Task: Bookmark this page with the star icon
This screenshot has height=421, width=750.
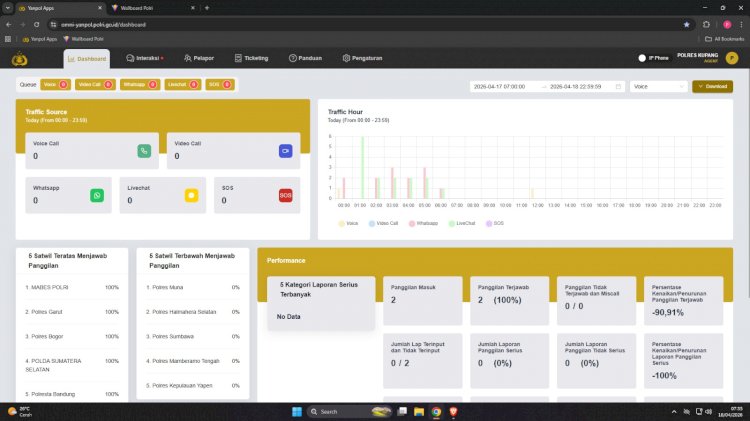Action: [x=686, y=23]
